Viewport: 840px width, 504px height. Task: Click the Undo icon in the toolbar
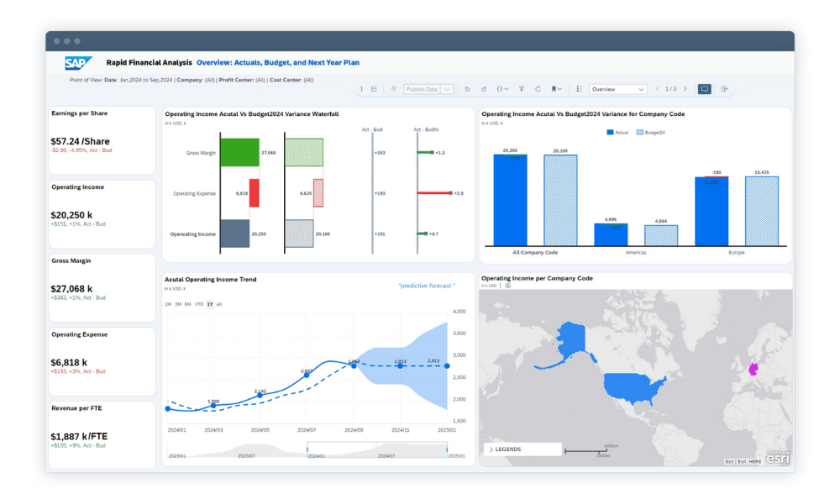468,88
